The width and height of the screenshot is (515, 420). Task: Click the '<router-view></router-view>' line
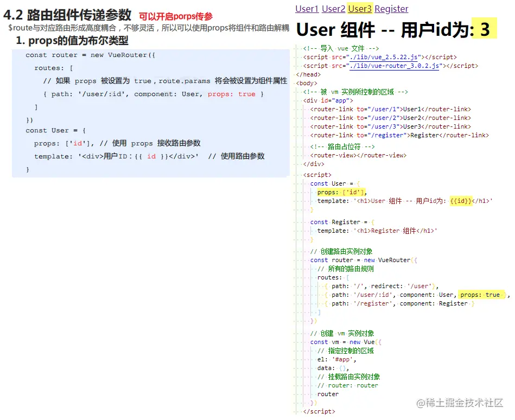coord(358,155)
